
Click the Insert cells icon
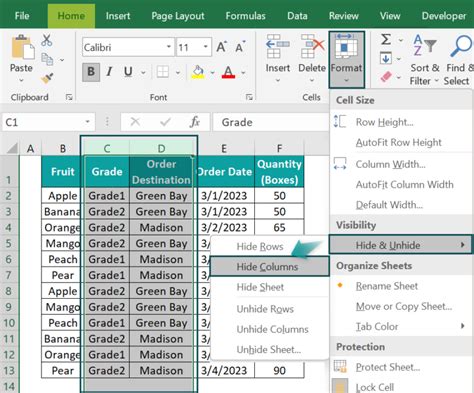(x=277, y=46)
